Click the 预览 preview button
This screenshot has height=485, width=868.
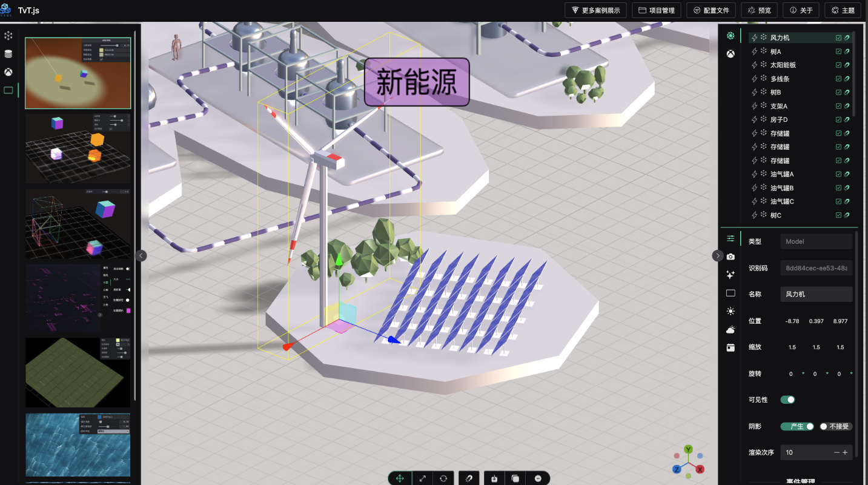coord(760,10)
